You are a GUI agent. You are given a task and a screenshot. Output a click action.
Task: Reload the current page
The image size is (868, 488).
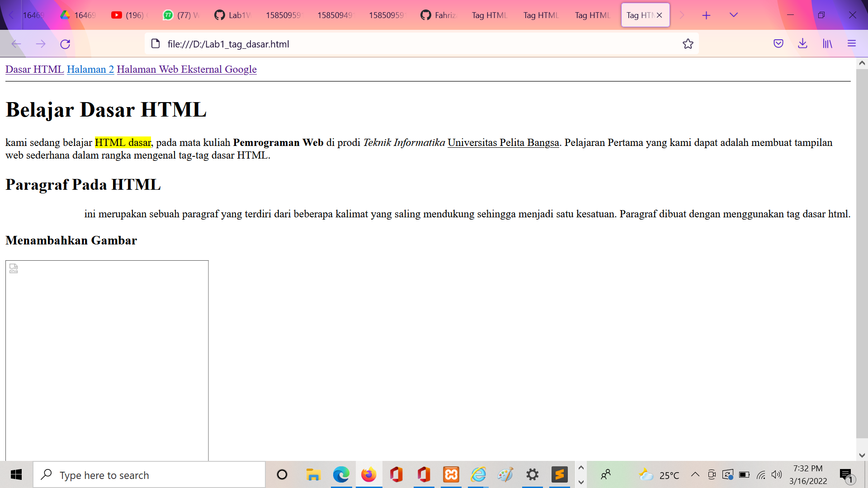click(x=65, y=44)
